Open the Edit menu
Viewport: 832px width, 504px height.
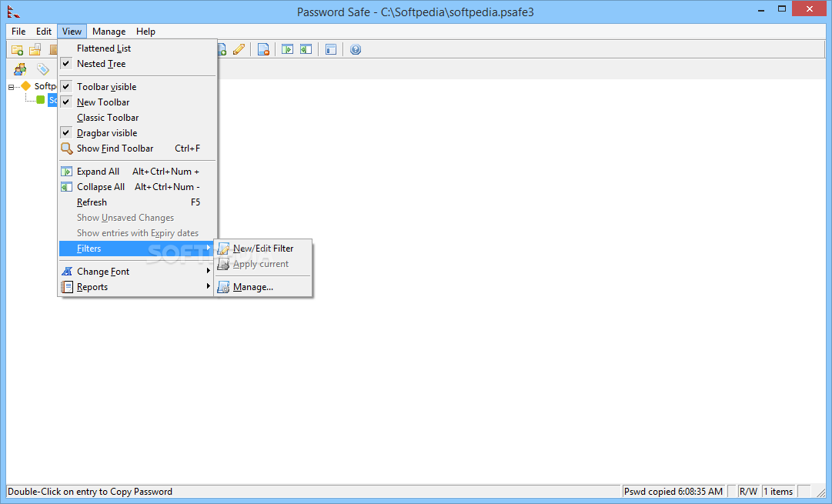pyautogui.click(x=44, y=32)
